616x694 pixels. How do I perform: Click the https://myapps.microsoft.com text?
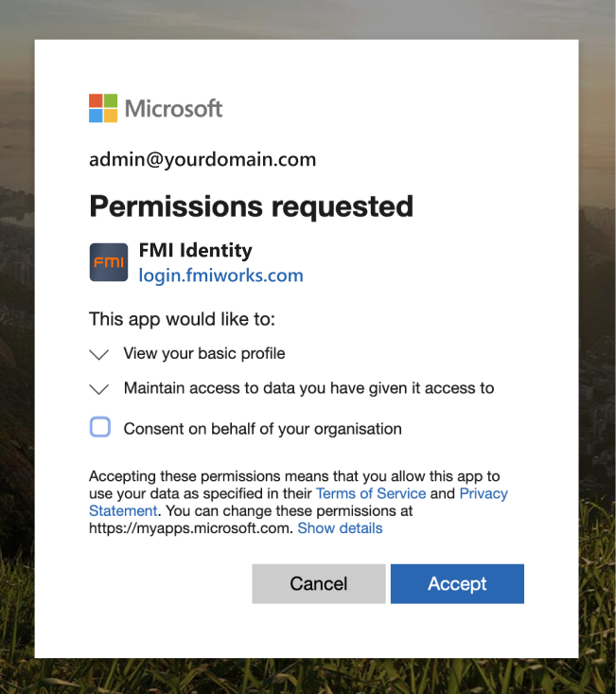pyautogui.click(x=189, y=527)
